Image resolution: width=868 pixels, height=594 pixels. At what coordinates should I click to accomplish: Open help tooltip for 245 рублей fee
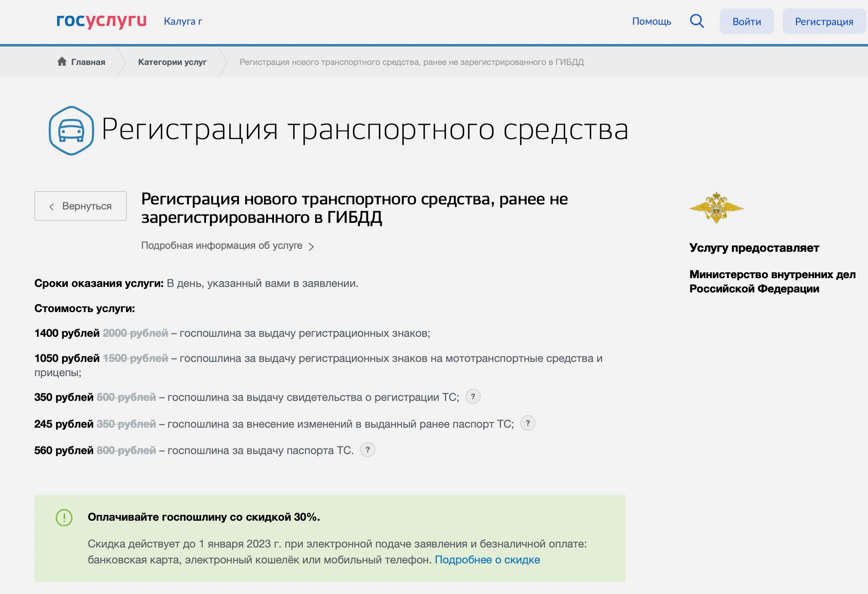tap(527, 423)
